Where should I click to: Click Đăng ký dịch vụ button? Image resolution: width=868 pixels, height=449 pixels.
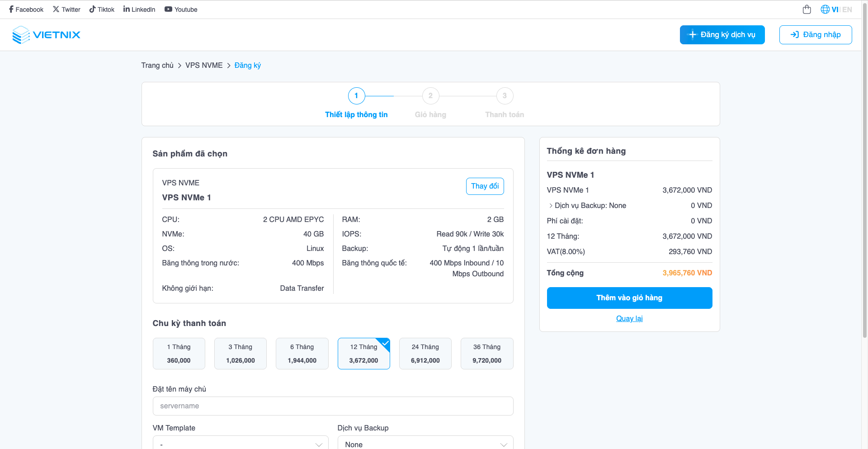(722, 35)
